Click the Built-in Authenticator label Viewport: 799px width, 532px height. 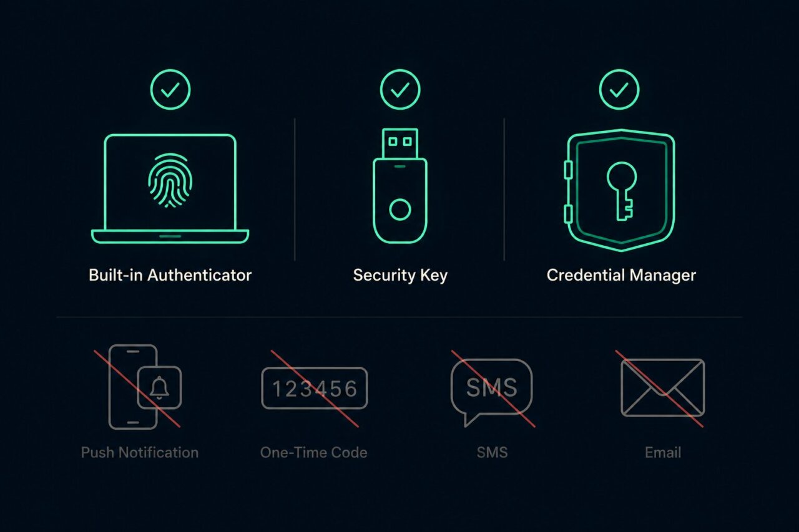pos(170,275)
